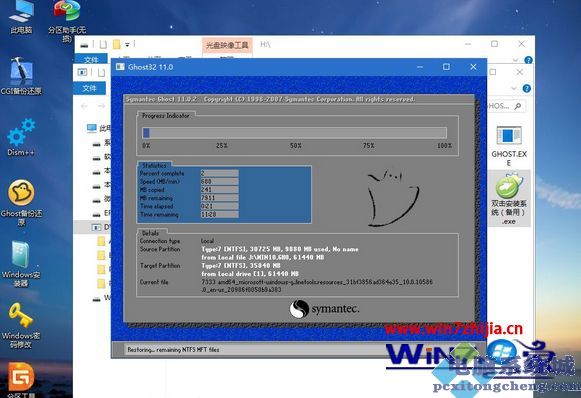Open the 文件 menu in Explorer
The width and height of the screenshot is (581, 398).
click(89, 88)
